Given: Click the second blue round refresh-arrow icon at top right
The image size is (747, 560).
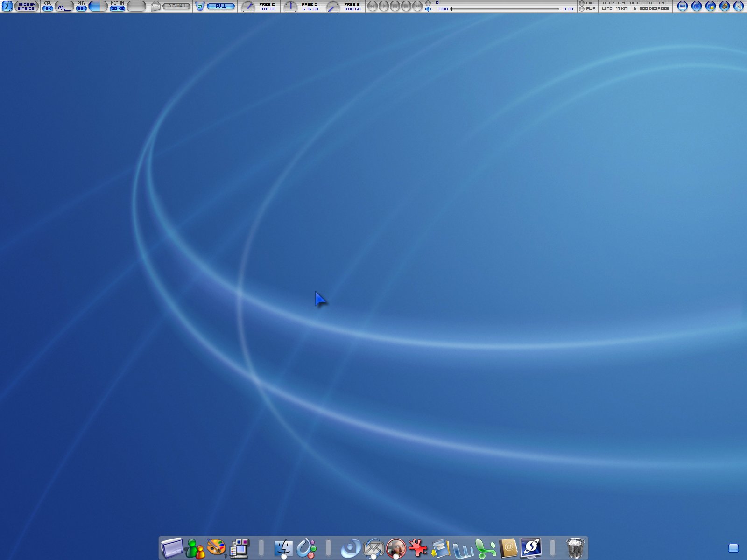Looking at the screenshot, I should (x=697, y=6).
